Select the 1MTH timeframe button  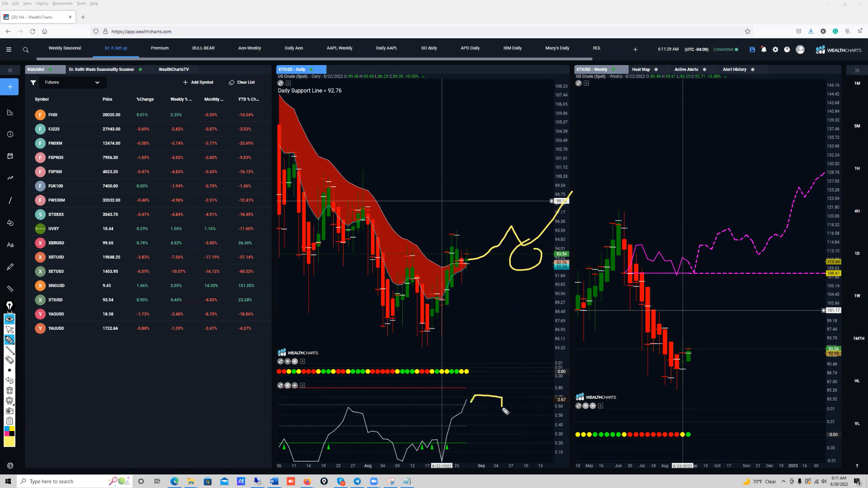coord(859,338)
